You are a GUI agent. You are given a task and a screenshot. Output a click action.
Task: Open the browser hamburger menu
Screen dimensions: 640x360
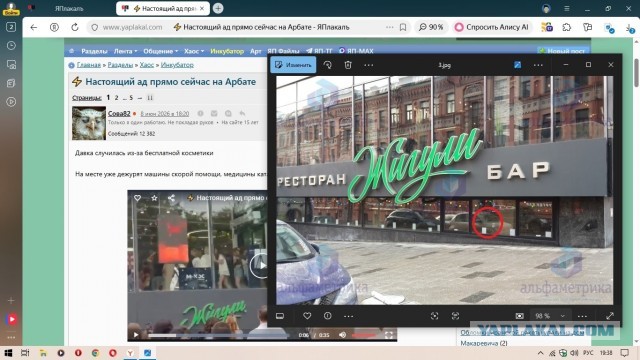[567, 9]
